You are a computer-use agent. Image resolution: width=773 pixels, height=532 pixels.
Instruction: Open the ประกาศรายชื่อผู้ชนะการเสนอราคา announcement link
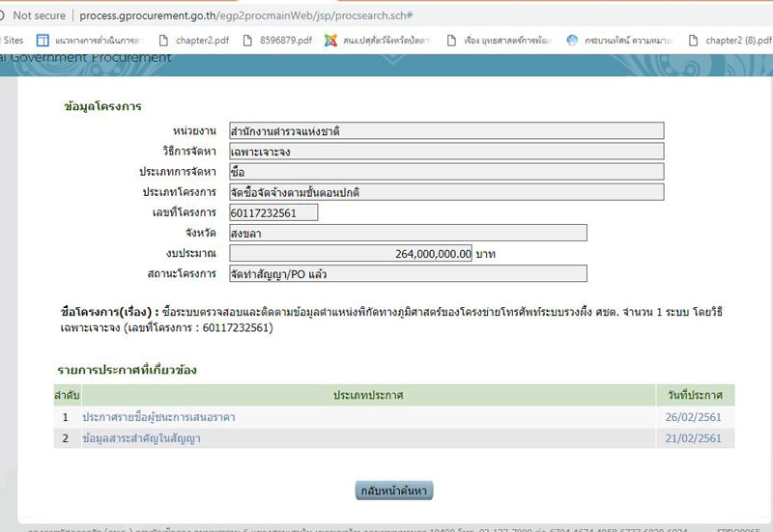click(x=158, y=417)
